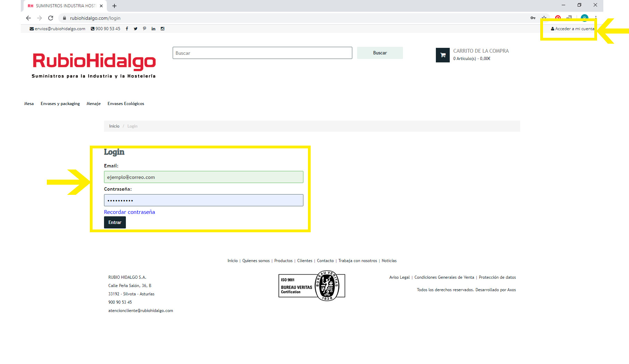The width and height of the screenshot is (629, 364).
Task: Open the Envases Ecológicos menu category
Action: point(126,104)
